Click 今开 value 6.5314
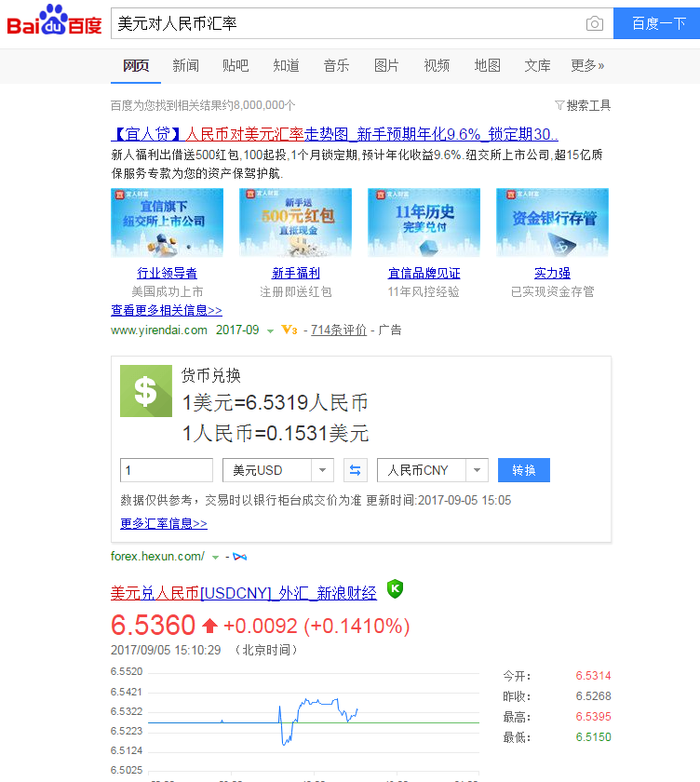 [x=593, y=676]
